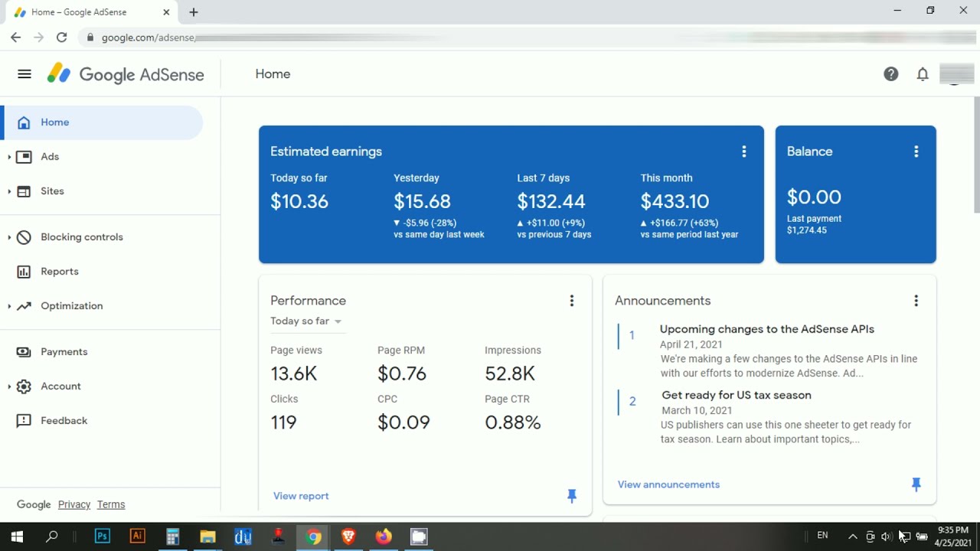The width and height of the screenshot is (980, 551).
Task: Open Performance card three-dot menu
Action: 572,301
